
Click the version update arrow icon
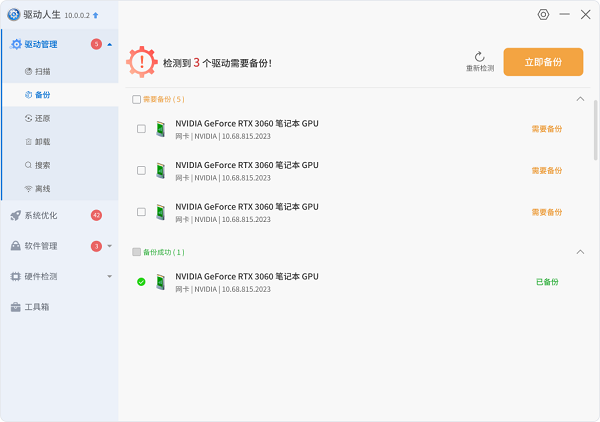96,15
